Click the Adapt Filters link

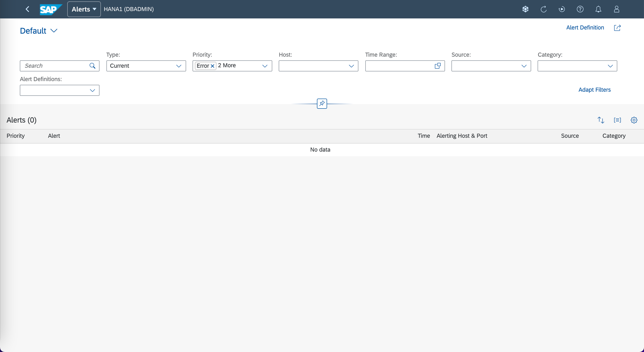[x=594, y=90]
